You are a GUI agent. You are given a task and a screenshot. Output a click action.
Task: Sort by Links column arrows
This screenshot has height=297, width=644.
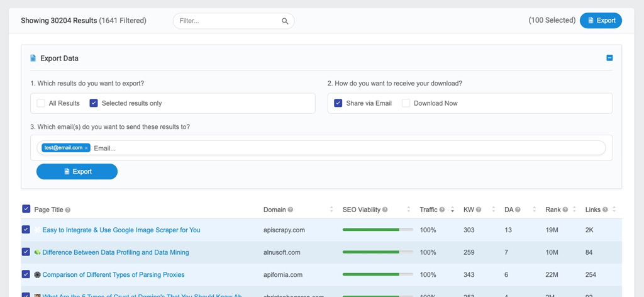tap(614, 210)
